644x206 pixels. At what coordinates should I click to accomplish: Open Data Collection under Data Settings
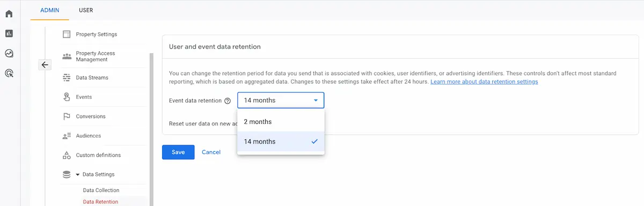[101, 190]
